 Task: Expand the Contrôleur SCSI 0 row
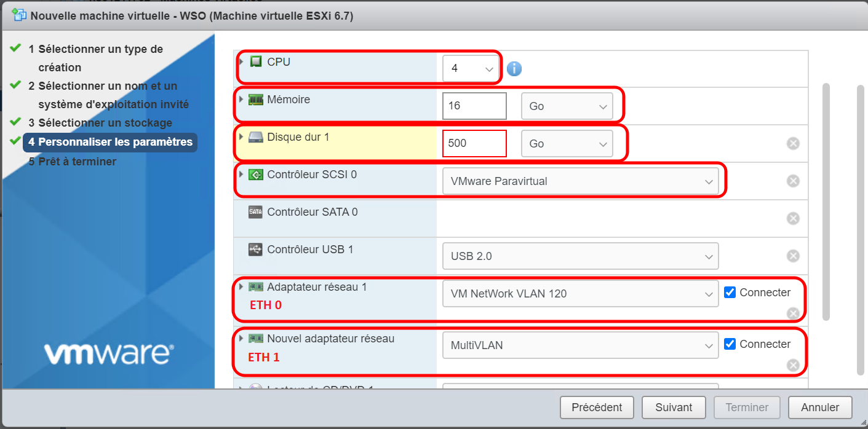241,175
